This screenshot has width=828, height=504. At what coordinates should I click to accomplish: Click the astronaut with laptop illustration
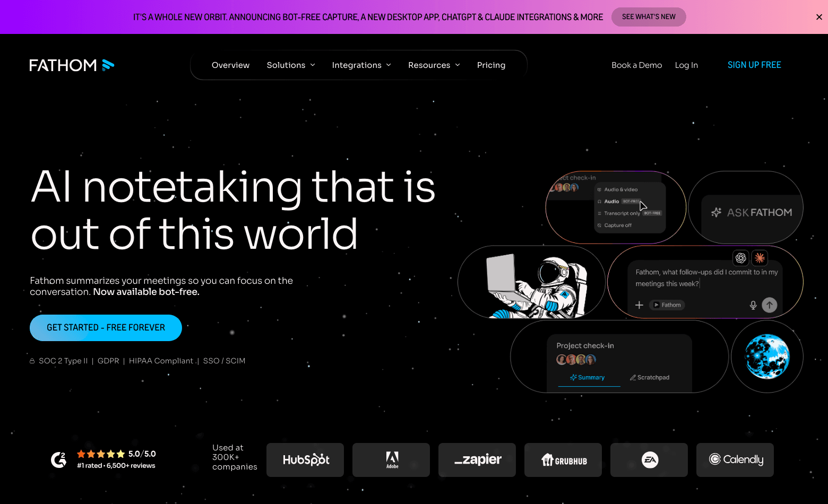(x=536, y=286)
